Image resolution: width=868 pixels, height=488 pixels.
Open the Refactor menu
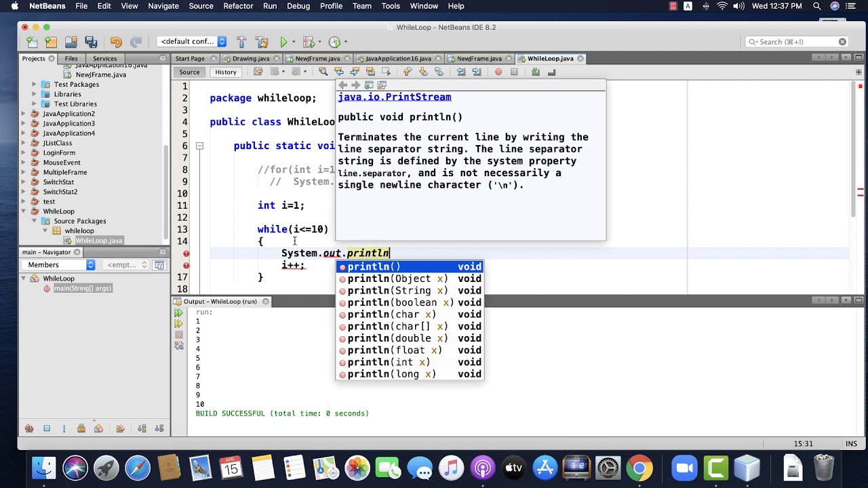pos(238,6)
